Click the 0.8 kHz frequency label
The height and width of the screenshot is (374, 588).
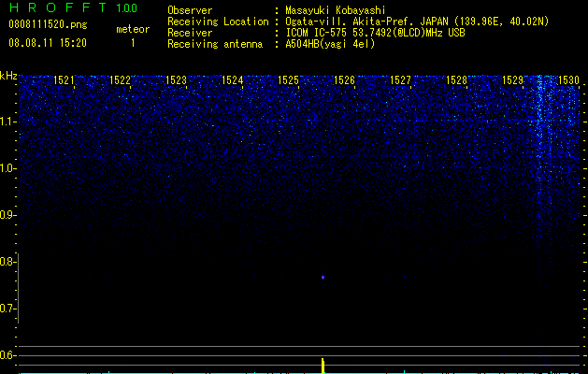[x=7, y=262]
